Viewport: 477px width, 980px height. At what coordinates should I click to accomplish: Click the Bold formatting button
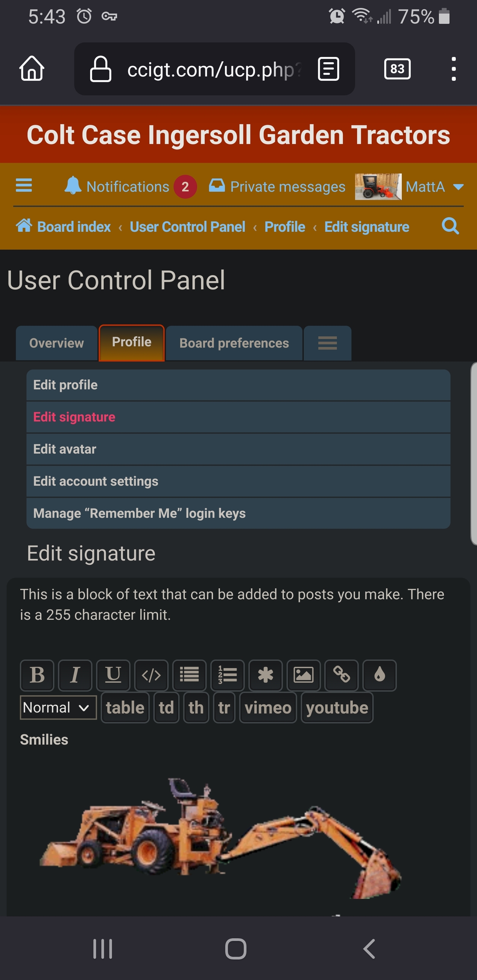pos(37,675)
